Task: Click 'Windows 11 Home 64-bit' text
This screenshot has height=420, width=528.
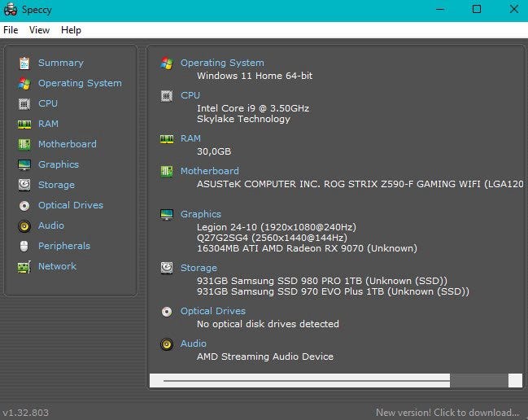Action: pyautogui.click(x=255, y=76)
